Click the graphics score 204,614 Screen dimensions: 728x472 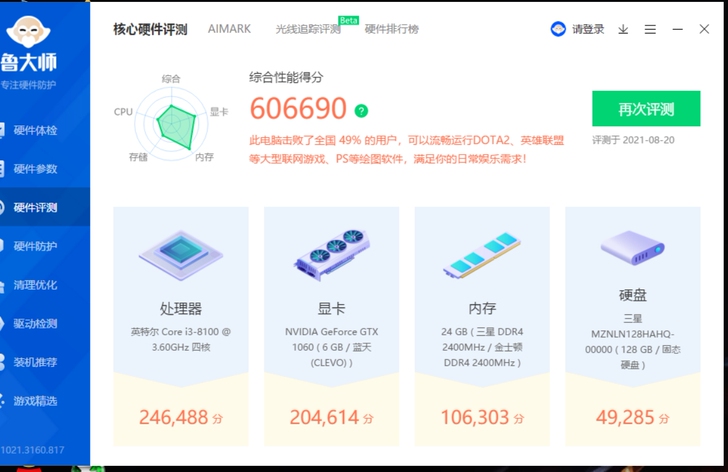pos(324,417)
